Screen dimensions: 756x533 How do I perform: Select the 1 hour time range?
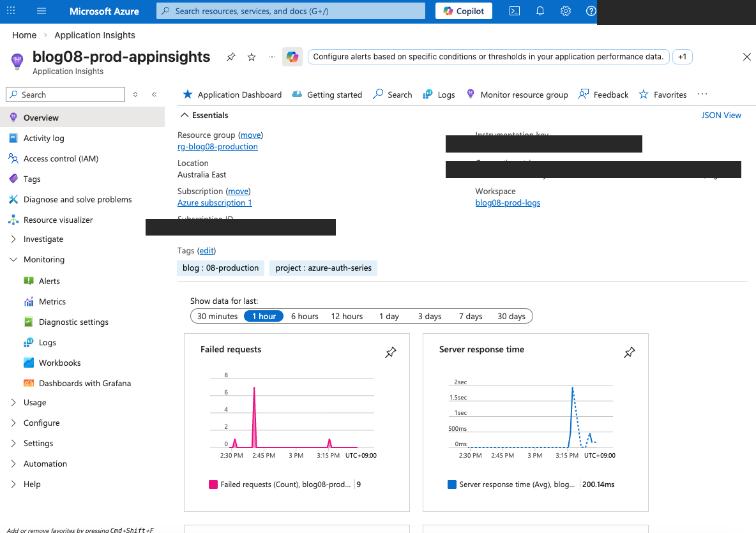tap(264, 316)
